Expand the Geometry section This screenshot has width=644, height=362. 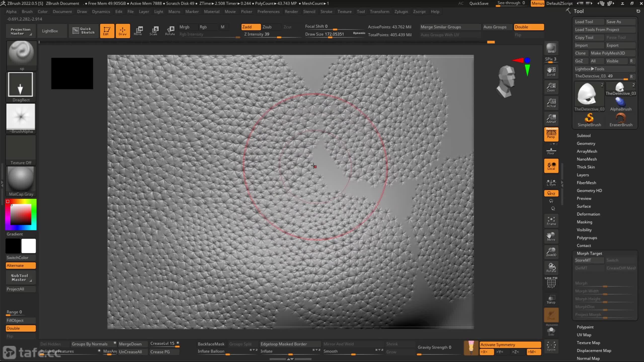tap(586, 143)
